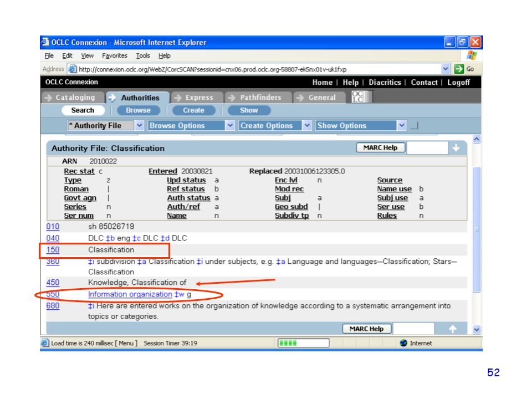Click the Search button
Screen dimensions: 532x399
coord(83,110)
